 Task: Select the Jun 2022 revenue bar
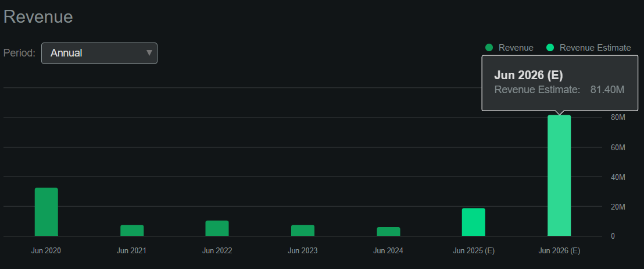pyautogui.click(x=217, y=228)
